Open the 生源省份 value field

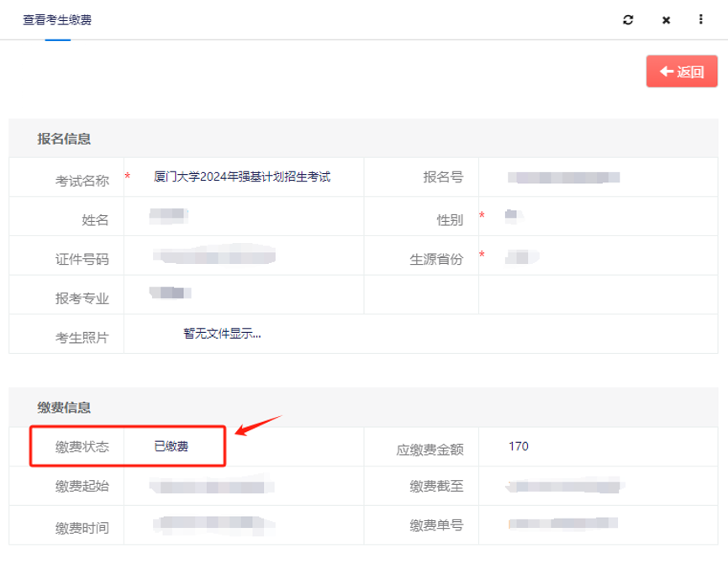(521, 256)
